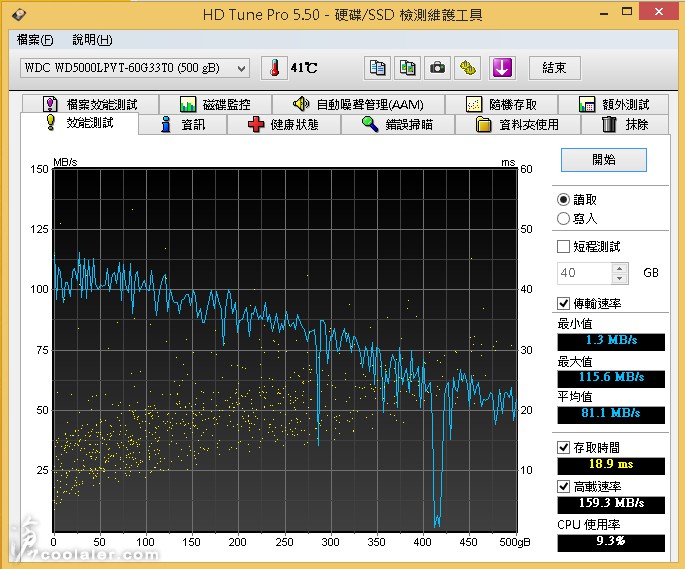The image size is (685, 569).
Task: Switch to the 隨機存取 tab
Action: (x=501, y=104)
